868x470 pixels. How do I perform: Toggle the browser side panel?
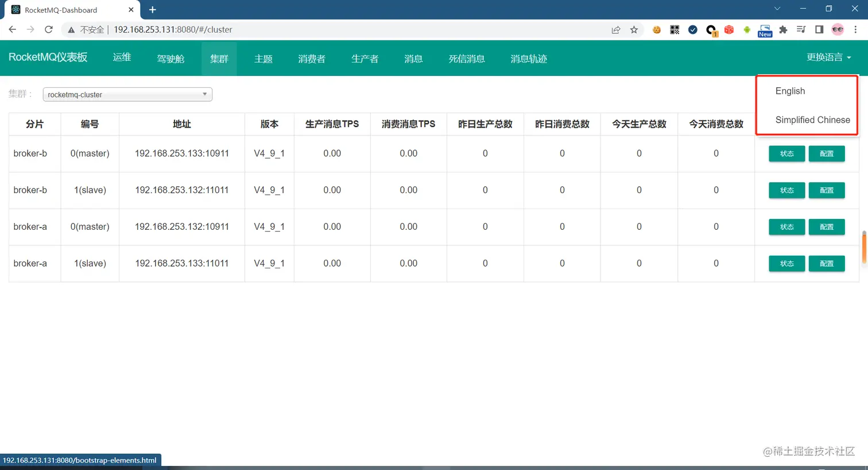click(x=819, y=30)
